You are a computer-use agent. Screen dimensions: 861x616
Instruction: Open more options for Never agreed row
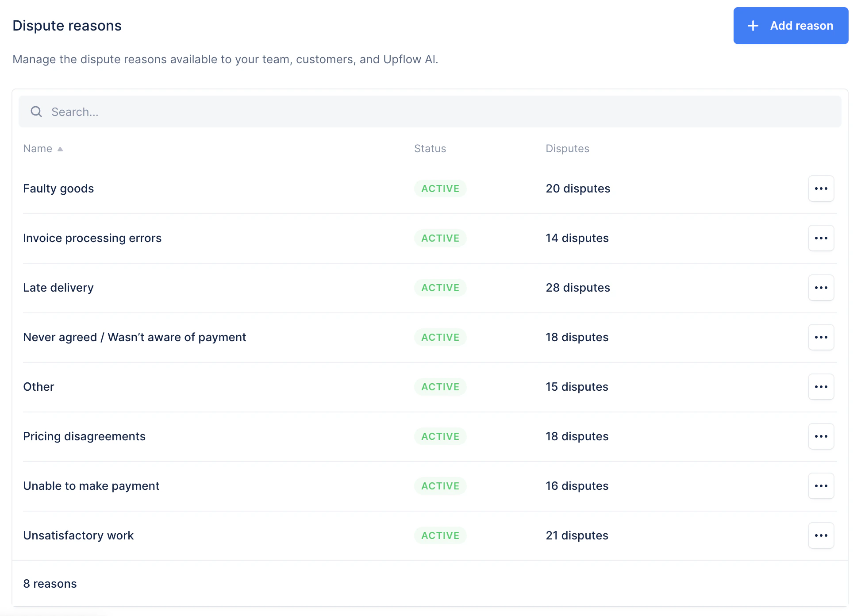[x=821, y=337]
